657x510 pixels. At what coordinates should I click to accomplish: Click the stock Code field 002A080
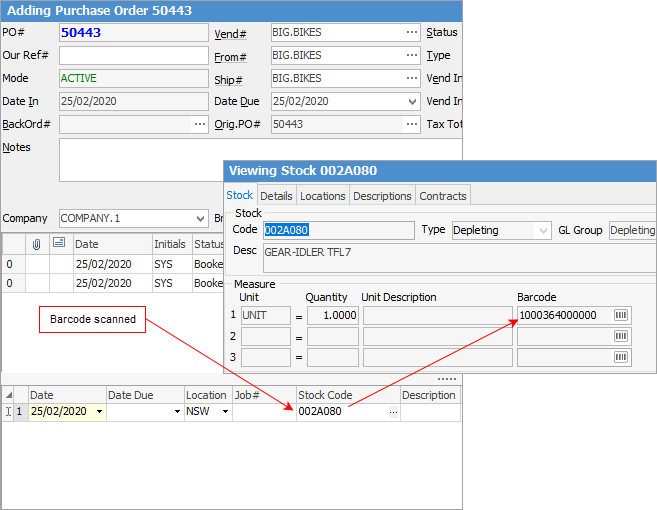coord(339,230)
